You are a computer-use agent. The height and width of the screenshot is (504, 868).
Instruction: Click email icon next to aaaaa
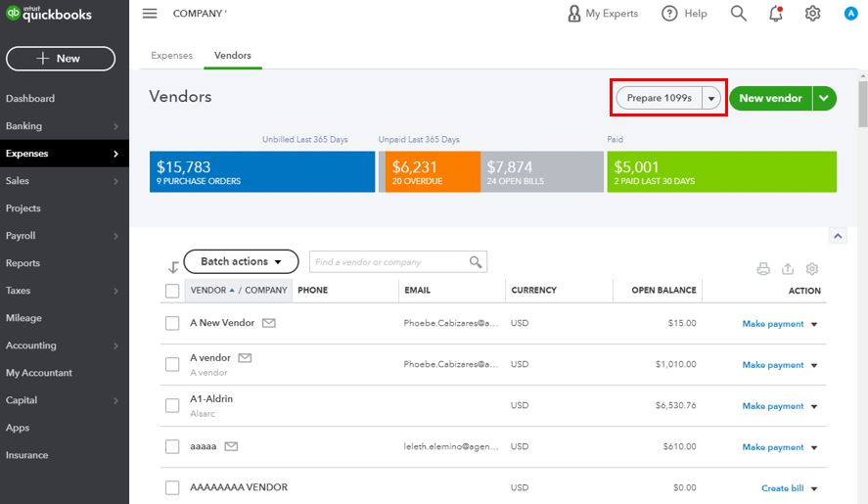(231, 446)
